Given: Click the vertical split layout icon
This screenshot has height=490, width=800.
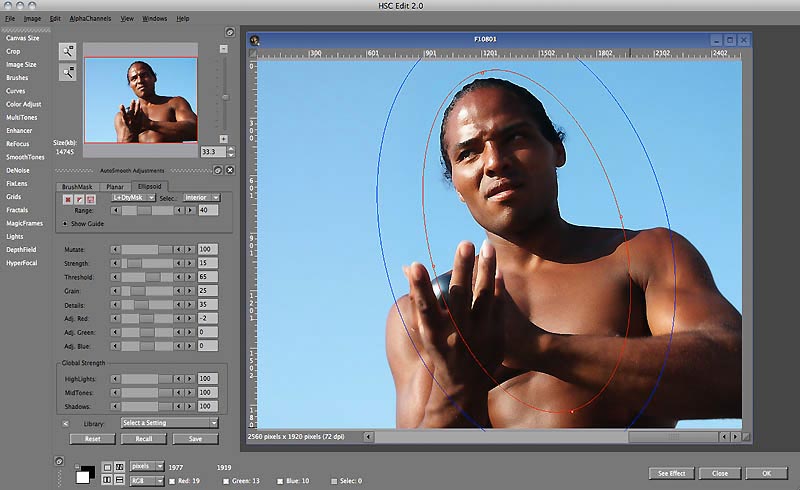Looking at the screenshot, I should [x=107, y=480].
